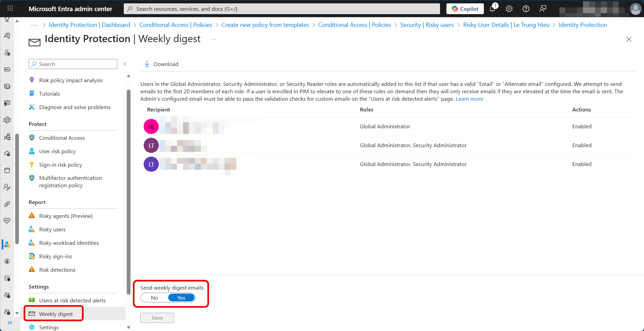Set weekly digest emails to No
This screenshot has height=331, width=644.
point(154,298)
